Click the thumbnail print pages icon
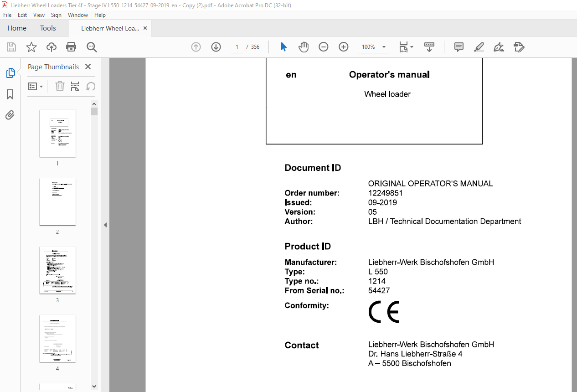The height and width of the screenshot is (392, 577). point(75,86)
